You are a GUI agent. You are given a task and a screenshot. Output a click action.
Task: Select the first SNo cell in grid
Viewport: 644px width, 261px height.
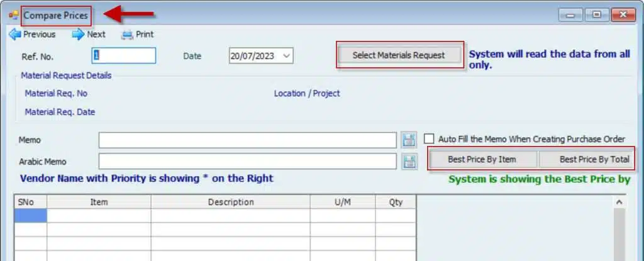tap(30, 216)
